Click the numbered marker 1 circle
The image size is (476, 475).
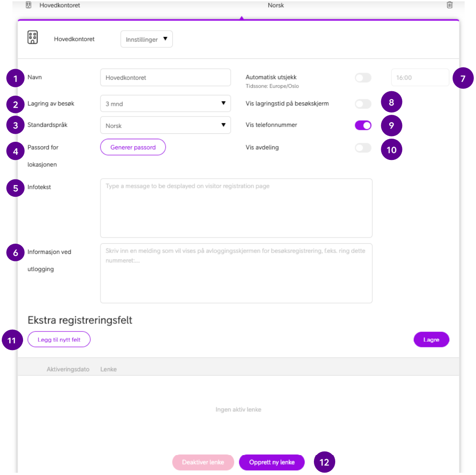15,78
